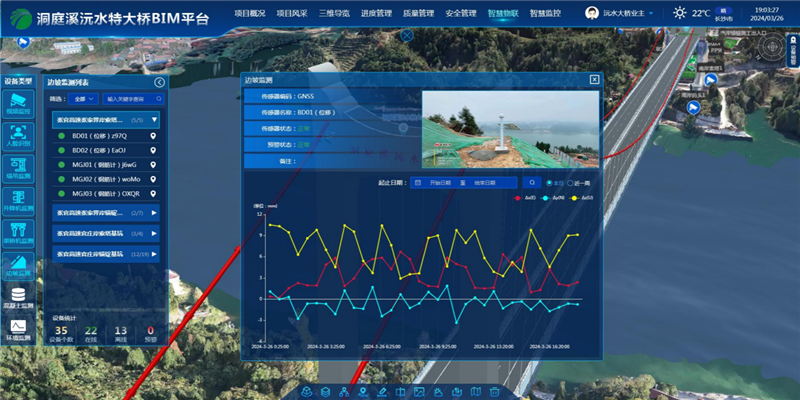The width and height of the screenshot is (800, 400).
Task: Click the location pin next to BD01
Action: tap(153, 136)
